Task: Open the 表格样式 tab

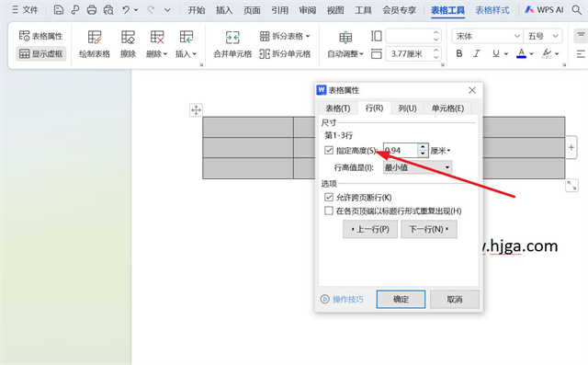Action: point(492,10)
